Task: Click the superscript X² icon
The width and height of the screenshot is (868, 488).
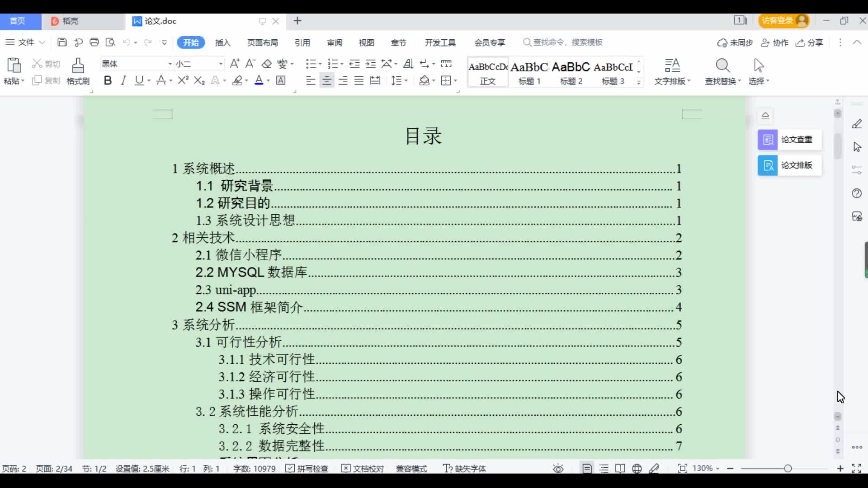Action: 183,80
